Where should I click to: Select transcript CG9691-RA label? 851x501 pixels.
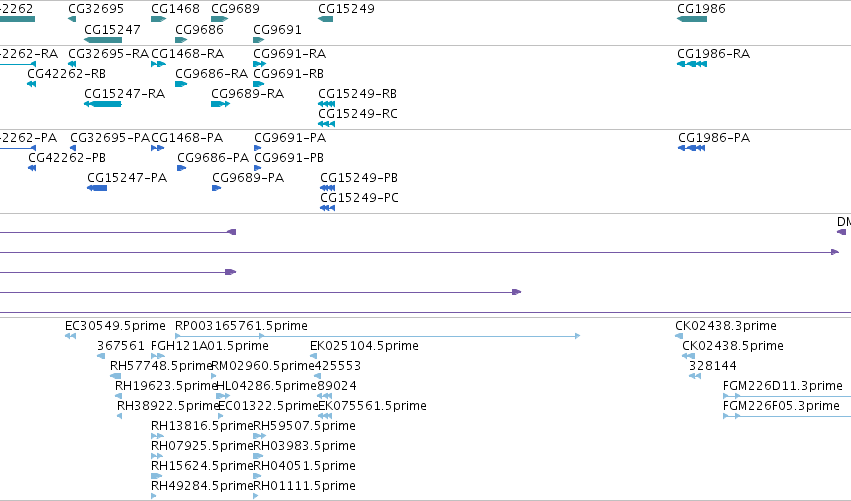tap(290, 54)
